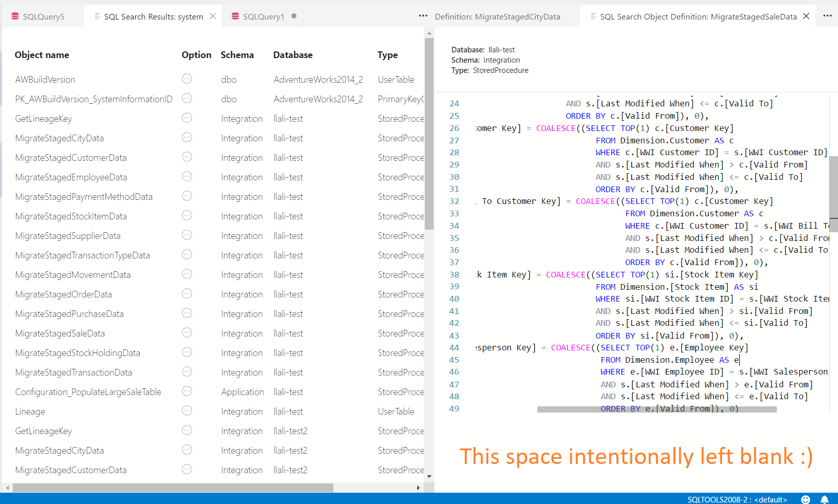Image resolution: width=838 pixels, height=504 pixels.
Task: Click the database icon on the SQLQuery5 tab
Action: coord(14,15)
